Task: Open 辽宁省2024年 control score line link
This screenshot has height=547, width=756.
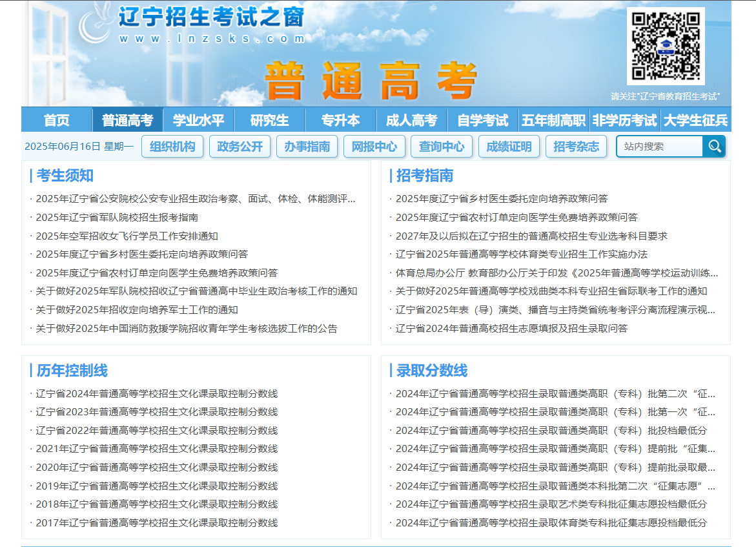Action: 156,394
